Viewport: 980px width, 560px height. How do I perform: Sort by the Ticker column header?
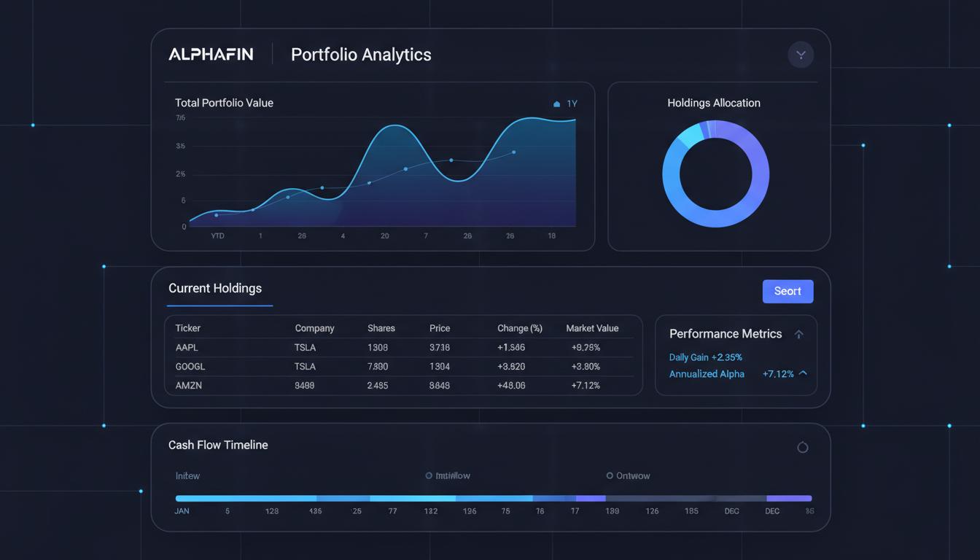(187, 328)
